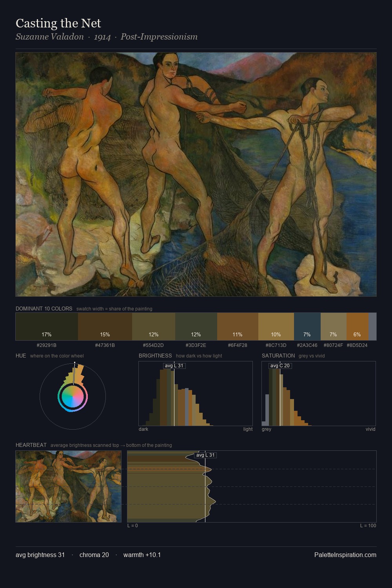Click the "15%" share label

pyautogui.click(x=105, y=334)
